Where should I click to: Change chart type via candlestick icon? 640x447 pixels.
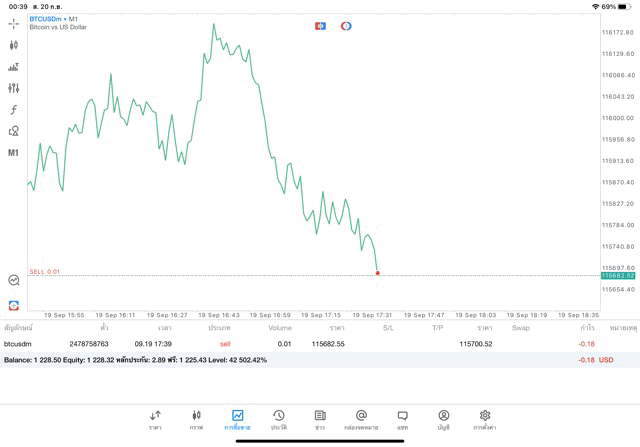[14, 45]
